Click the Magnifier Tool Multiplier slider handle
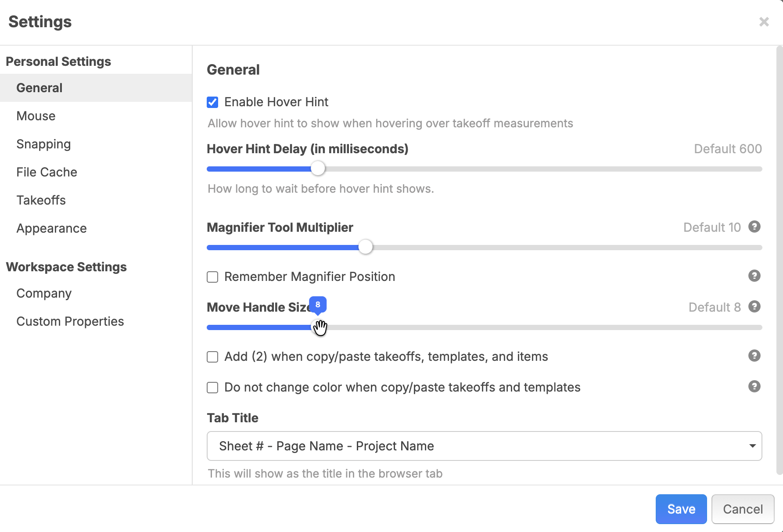The height and width of the screenshot is (532, 783). tap(365, 247)
